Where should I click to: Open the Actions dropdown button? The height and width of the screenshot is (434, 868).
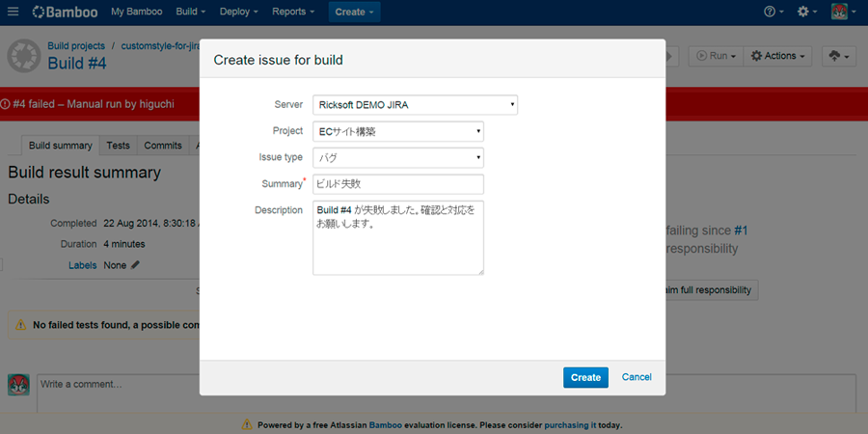[x=777, y=56]
